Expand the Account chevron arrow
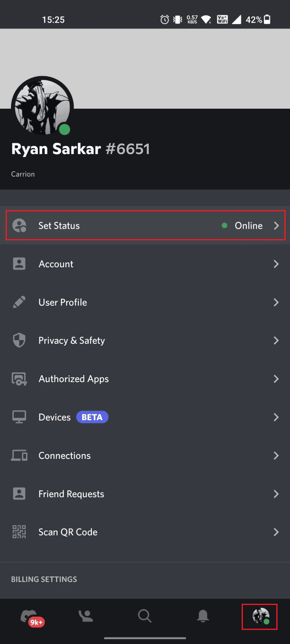 tap(276, 264)
